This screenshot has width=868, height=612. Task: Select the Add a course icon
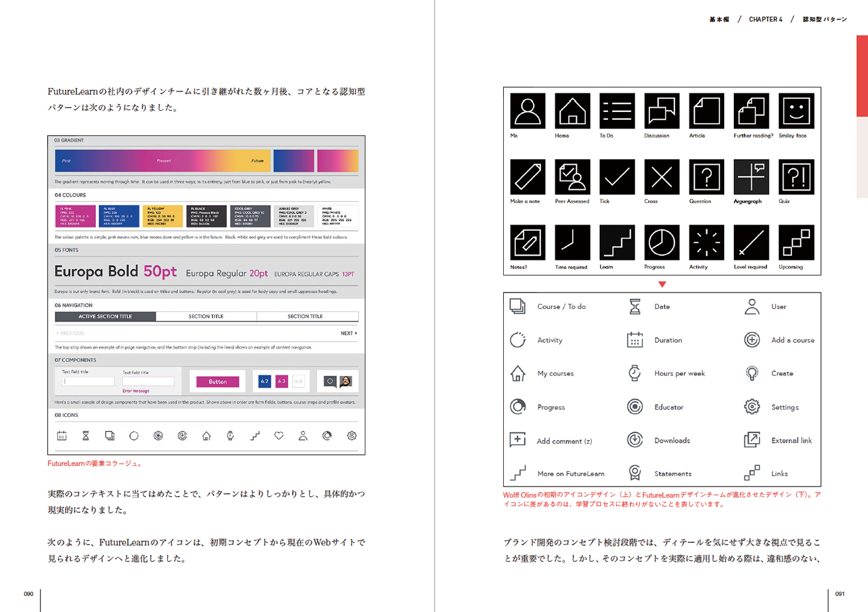pyautogui.click(x=752, y=340)
